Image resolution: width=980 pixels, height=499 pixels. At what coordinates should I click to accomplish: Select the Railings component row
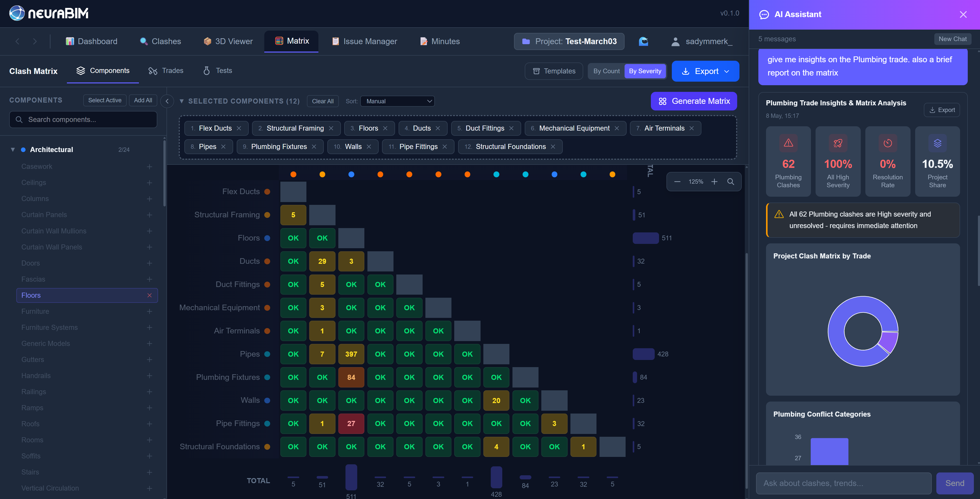[87, 392]
